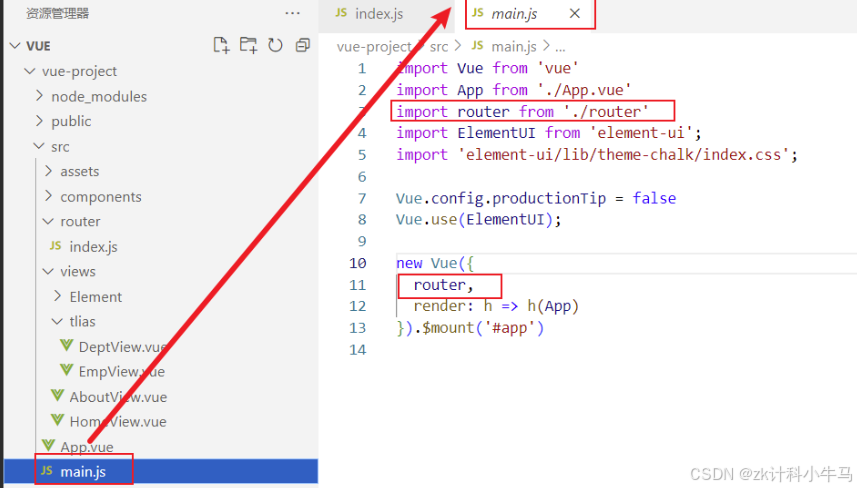This screenshot has height=489, width=857.
Task: Click the 'render: h => h(App)' line
Action: pyautogui.click(x=496, y=306)
